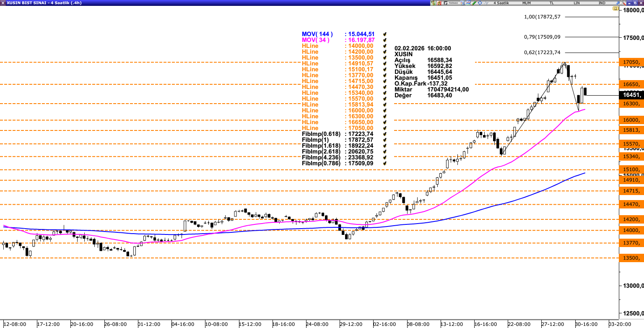Screen dimensions: 644x328
Task: Open the MUM chart type selector
Action: [x=526, y=3]
